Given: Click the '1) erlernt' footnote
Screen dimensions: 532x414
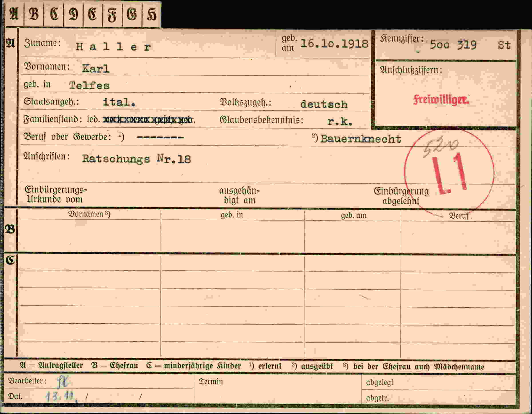Looking at the screenshot, I should click(265, 366).
